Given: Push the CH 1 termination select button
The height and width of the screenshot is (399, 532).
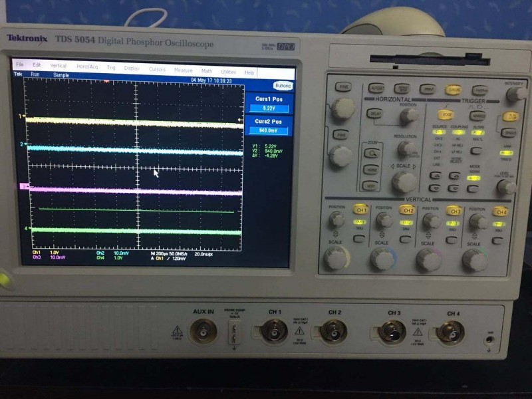Looking at the screenshot, I should pos(359,239).
